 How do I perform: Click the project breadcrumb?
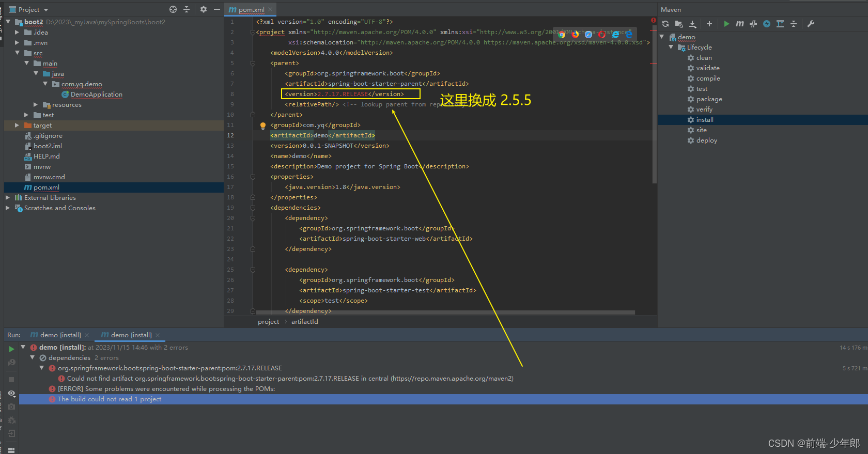point(269,322)
